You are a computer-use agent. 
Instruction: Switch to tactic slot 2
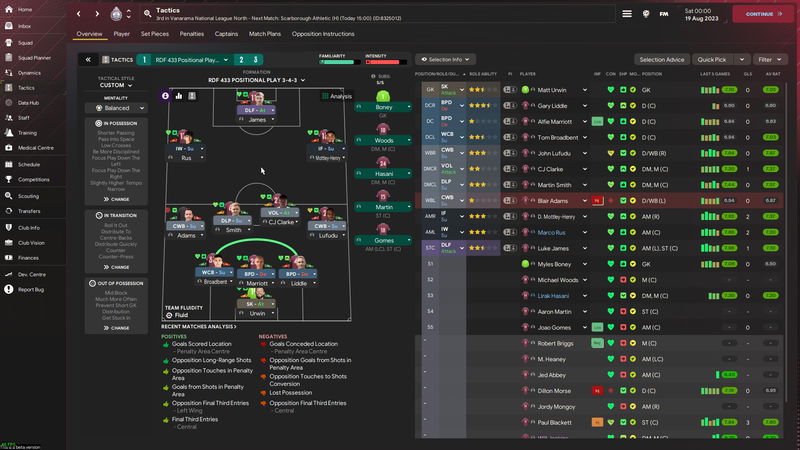pos(241,60)
